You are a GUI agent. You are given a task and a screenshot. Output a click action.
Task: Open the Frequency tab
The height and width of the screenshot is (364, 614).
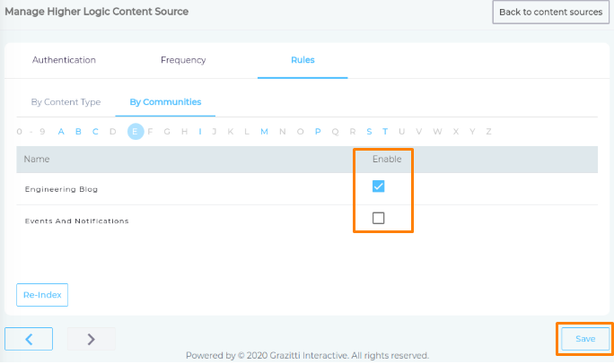coord(183,60)
